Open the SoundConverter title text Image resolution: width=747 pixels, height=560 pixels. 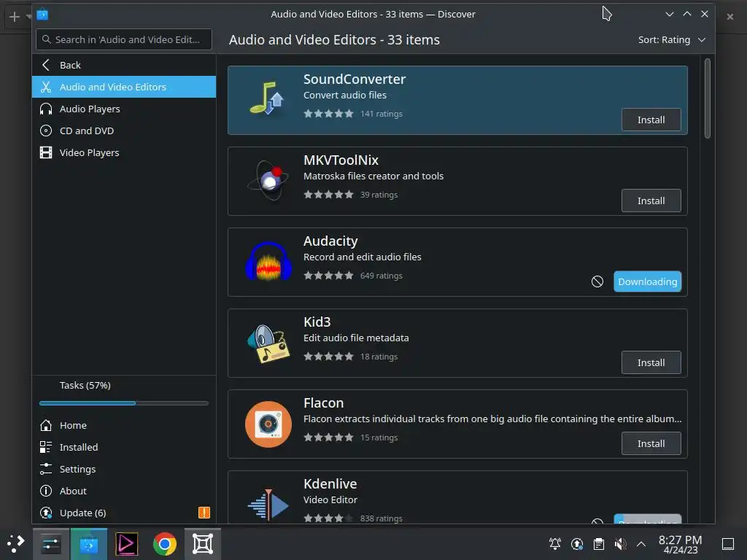[x=355, y=79]
